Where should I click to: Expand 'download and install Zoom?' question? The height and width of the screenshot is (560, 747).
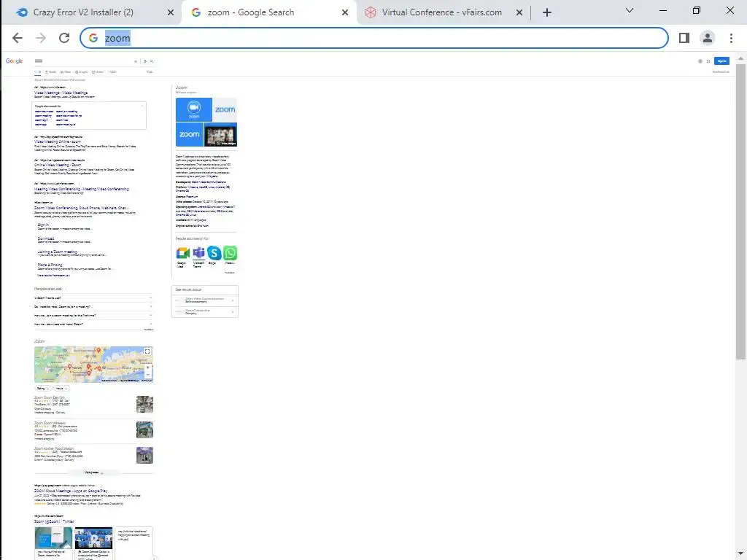[93, 324]
